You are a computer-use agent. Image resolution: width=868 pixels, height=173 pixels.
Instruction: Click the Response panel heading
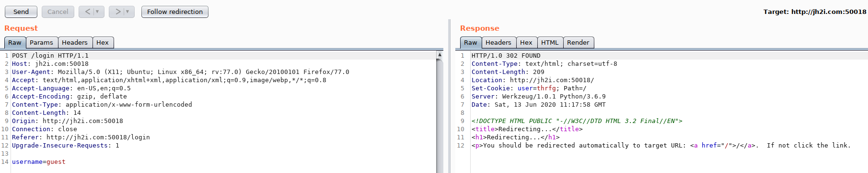[480, 28]
